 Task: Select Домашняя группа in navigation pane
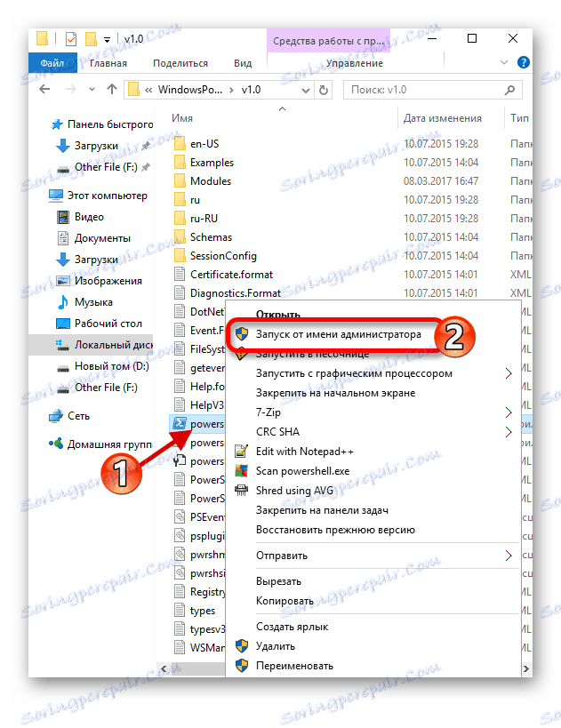101,444
